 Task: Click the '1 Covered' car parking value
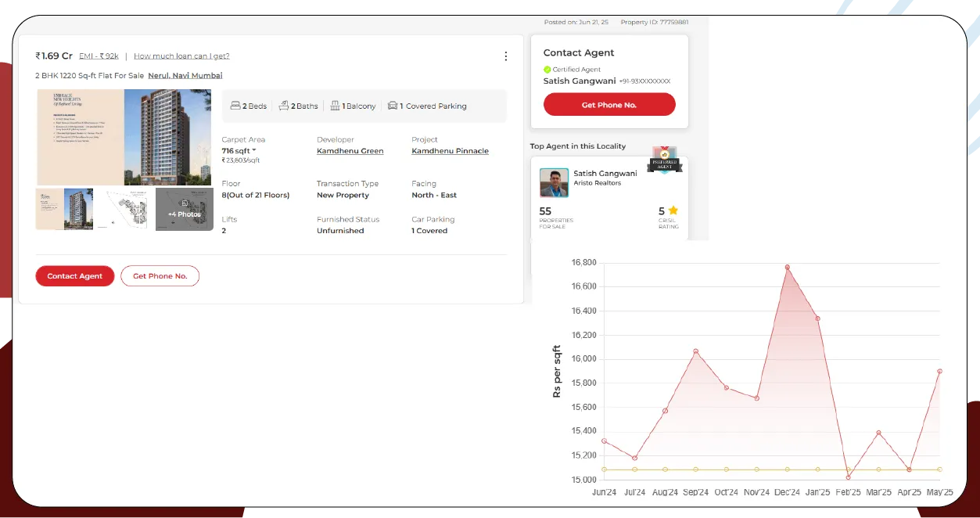tap(429, 231)
